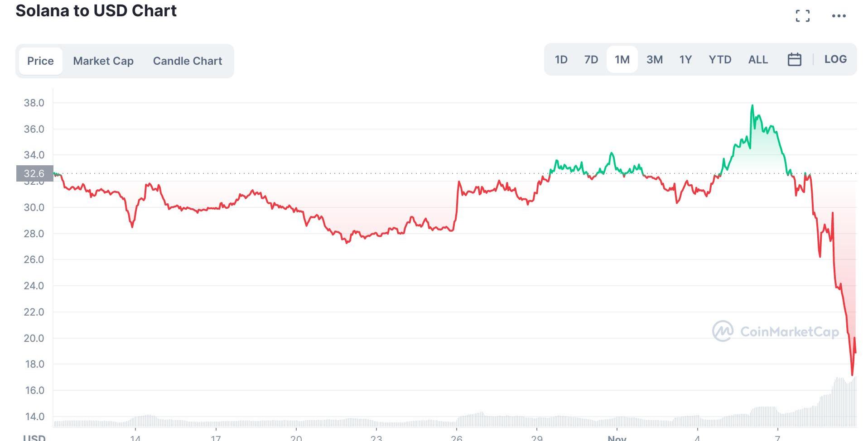This screenshot has height=441, width=868.
Task: Select the 3M time range
Action: 654,59
